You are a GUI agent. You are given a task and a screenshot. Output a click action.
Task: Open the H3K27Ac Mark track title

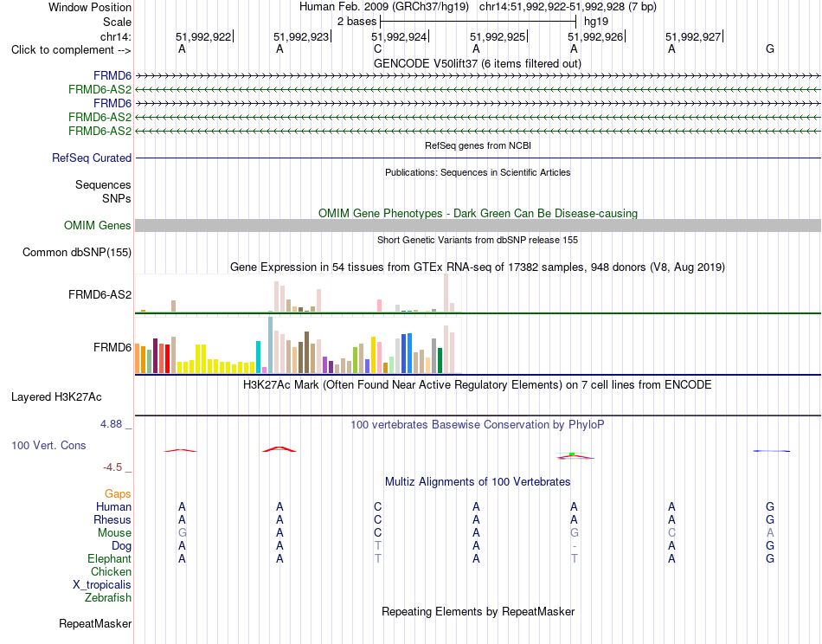coord(478,385)
